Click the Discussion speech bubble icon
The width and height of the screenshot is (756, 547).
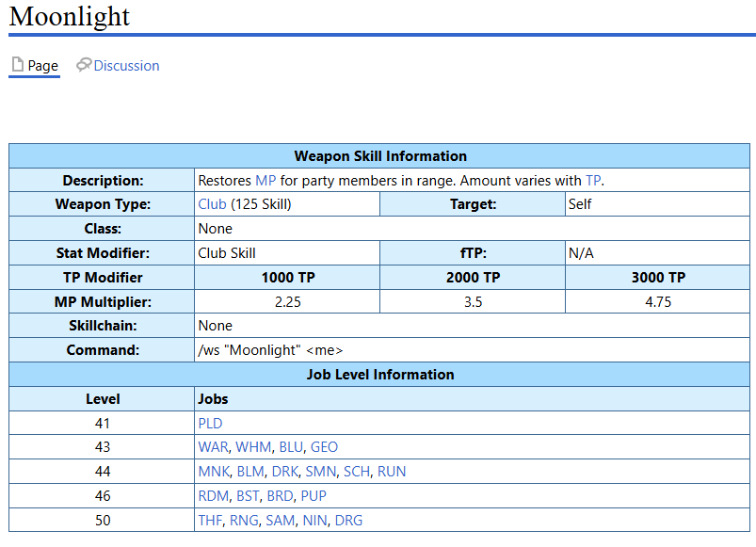84,65
